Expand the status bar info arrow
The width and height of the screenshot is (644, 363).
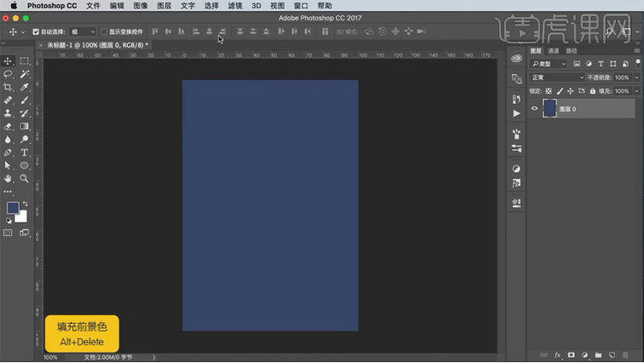click(154, 358)
